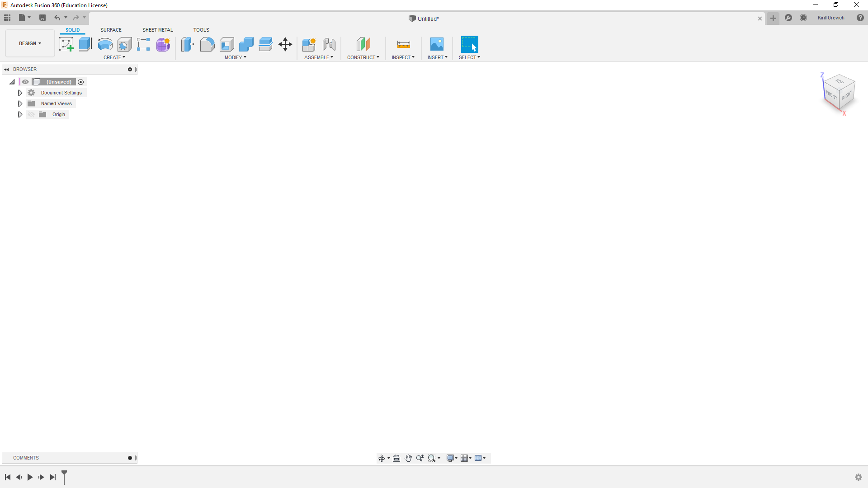Screen dimensions: 868x488
Task: Select the Measure tool in Inspect
Action: [403, 43]
